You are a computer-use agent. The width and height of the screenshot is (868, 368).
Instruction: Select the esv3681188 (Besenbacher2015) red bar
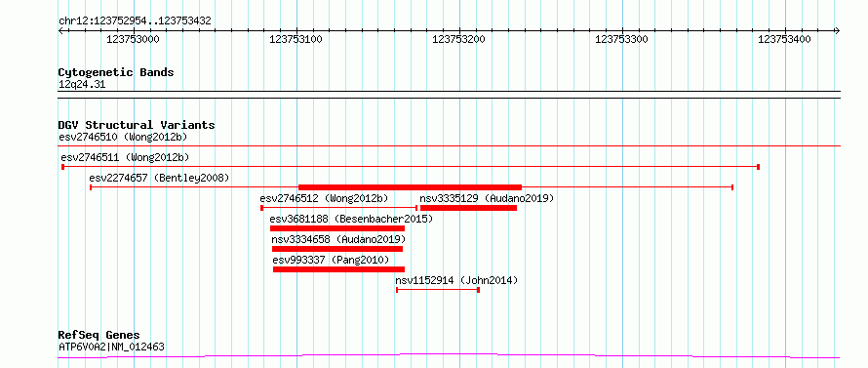point(337,228)
